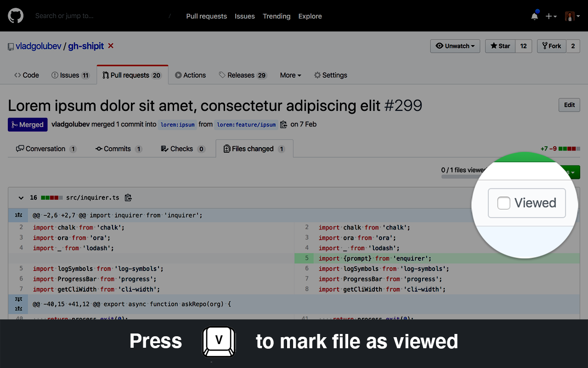Open the forks count 2
Screen dimensions: 588x368
point(573,46)
